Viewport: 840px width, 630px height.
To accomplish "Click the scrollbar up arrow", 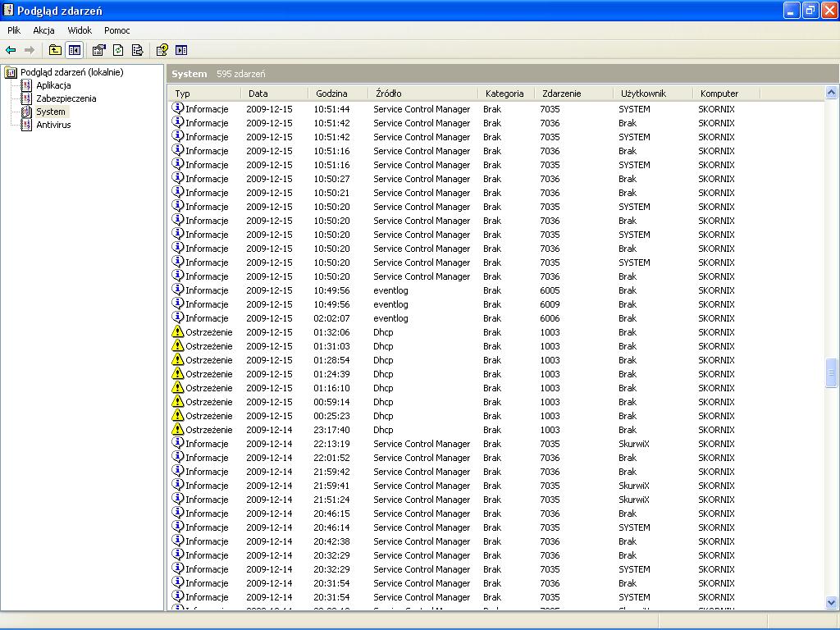I will (x=832, y=93).
